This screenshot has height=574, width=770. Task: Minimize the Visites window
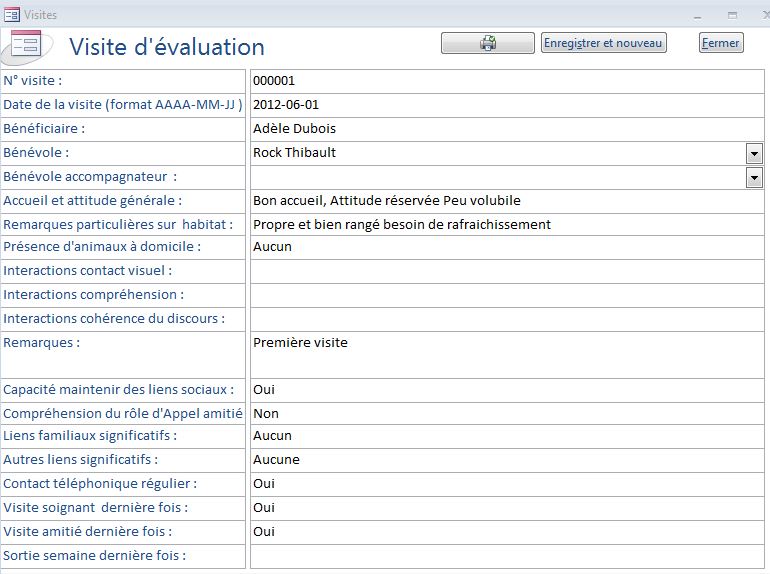(x=697, y=16)
